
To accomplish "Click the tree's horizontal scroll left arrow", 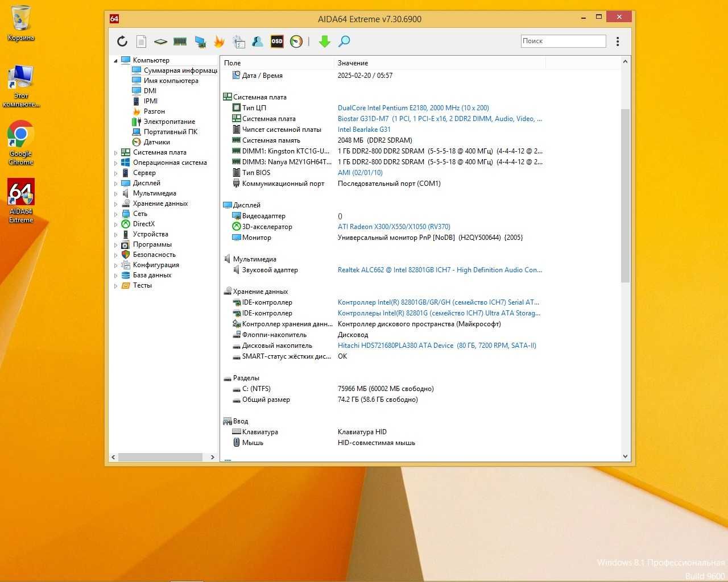I will (x=114, y=457).
